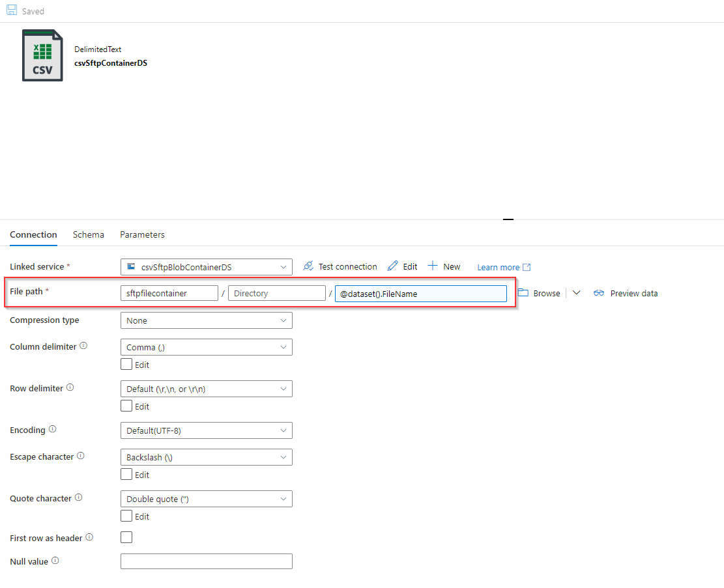The height and width of the screenshot is (588, 724).
Task: Click inside the Null value field
Action: (x=206, y=561)
